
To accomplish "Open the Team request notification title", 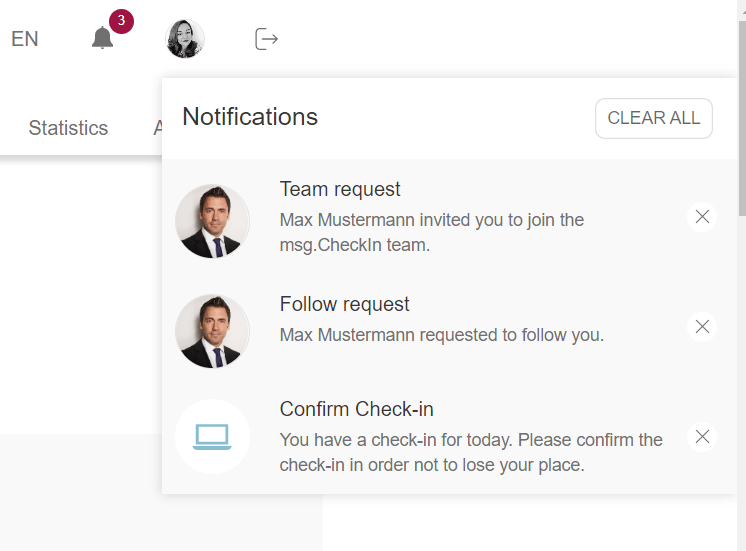I will point(340,189).
